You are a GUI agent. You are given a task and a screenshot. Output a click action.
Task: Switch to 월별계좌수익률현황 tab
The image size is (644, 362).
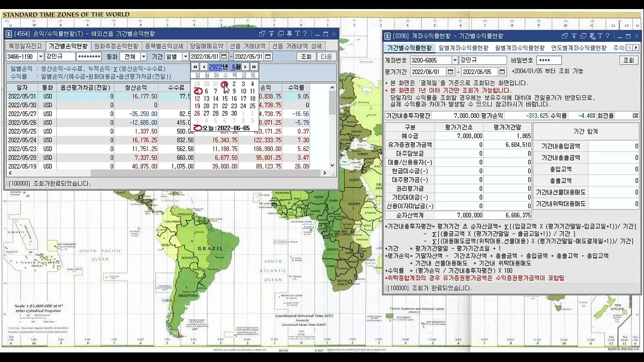click(x=520, y=48)
